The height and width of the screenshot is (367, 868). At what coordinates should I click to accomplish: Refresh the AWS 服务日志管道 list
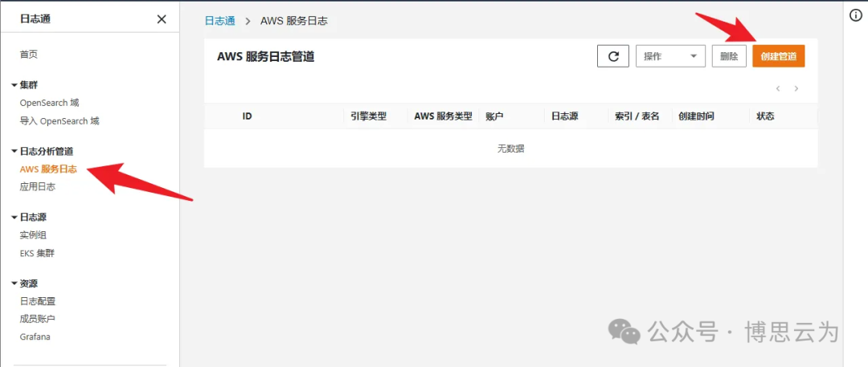tap(612, 56)
